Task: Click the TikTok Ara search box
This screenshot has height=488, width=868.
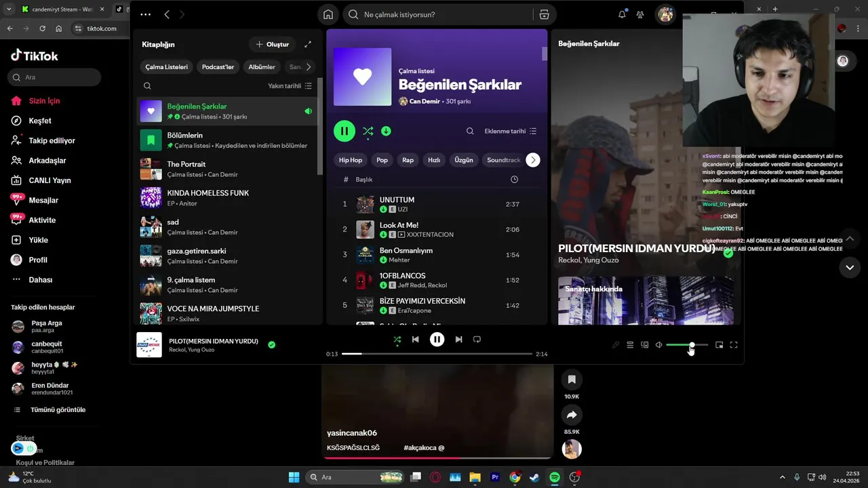Action: [54, 77]
